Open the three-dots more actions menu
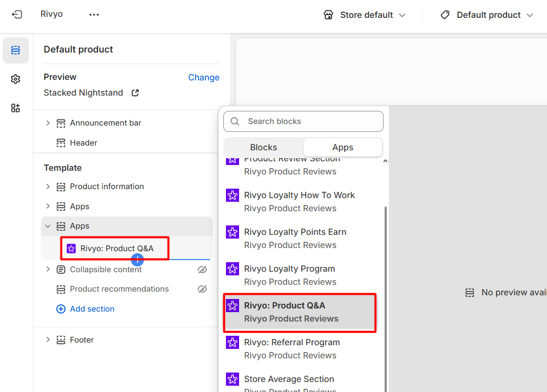This screenshot has height=392, width=547. click(x=94, y=15)
